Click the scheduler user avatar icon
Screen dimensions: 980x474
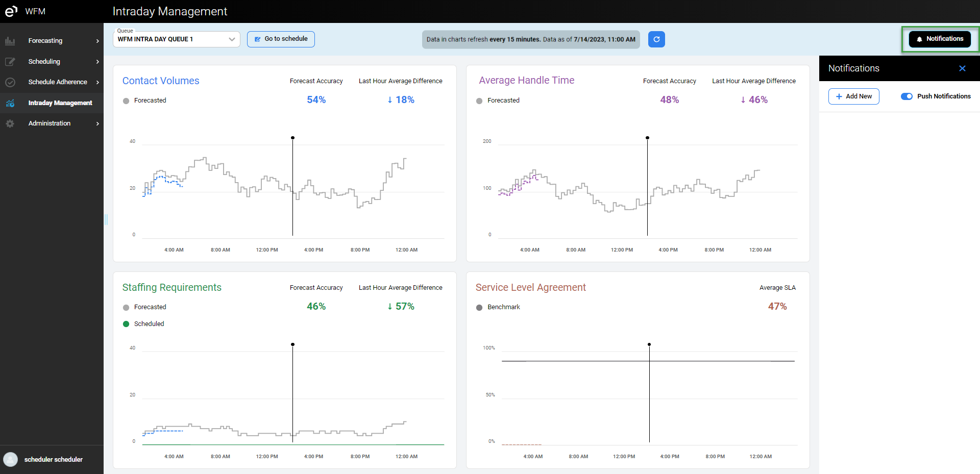(x=10, y=459)
